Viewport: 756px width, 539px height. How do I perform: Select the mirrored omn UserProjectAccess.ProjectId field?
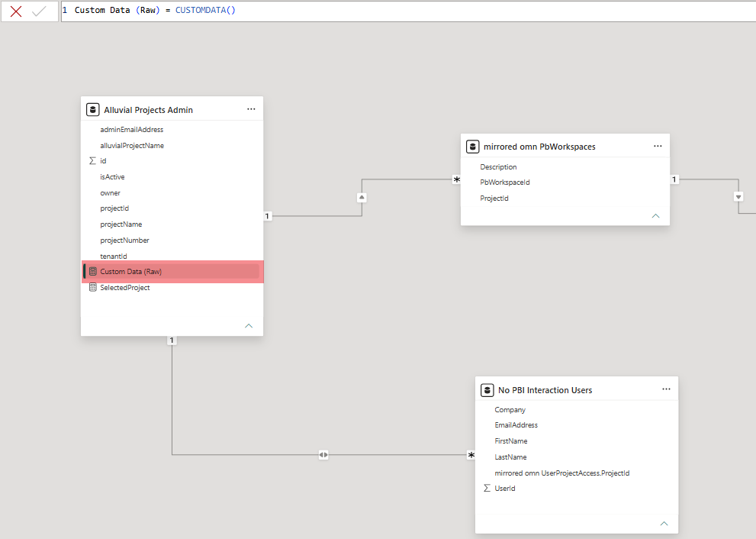pos(562,473)
